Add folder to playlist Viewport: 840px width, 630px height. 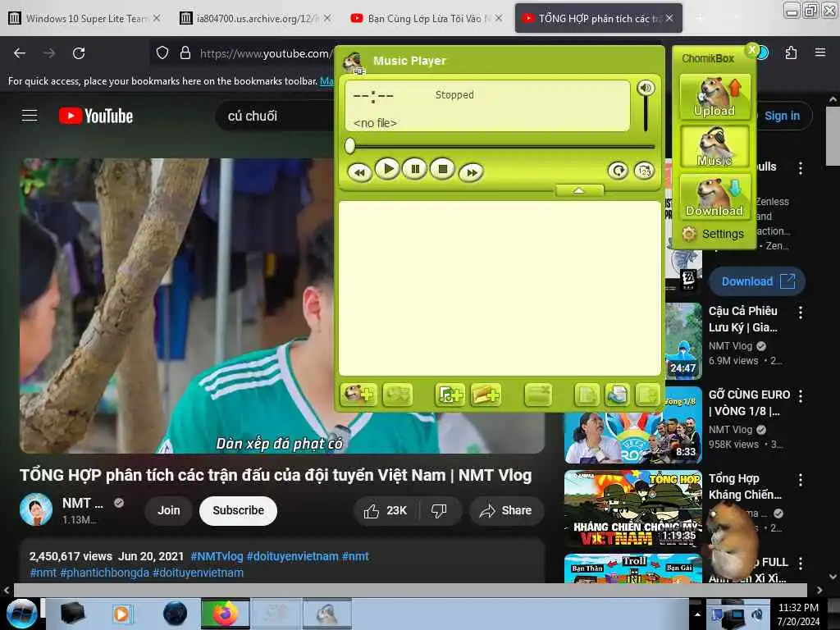click(x=486, y=395)
